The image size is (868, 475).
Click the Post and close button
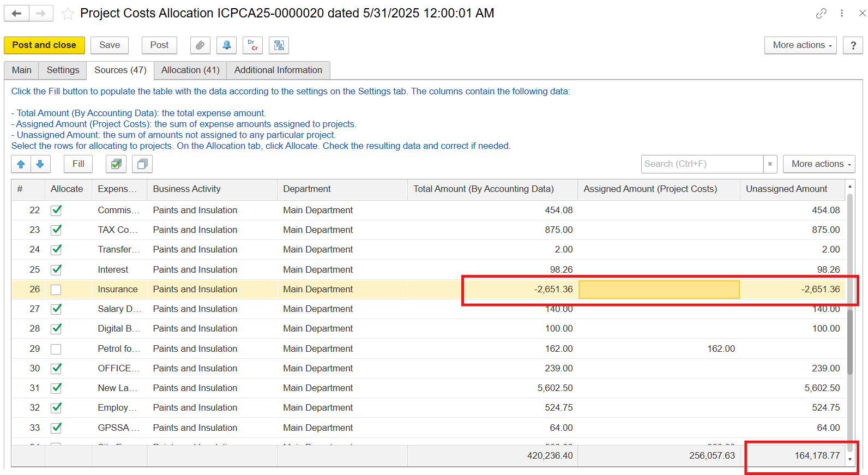coord(44,45)
